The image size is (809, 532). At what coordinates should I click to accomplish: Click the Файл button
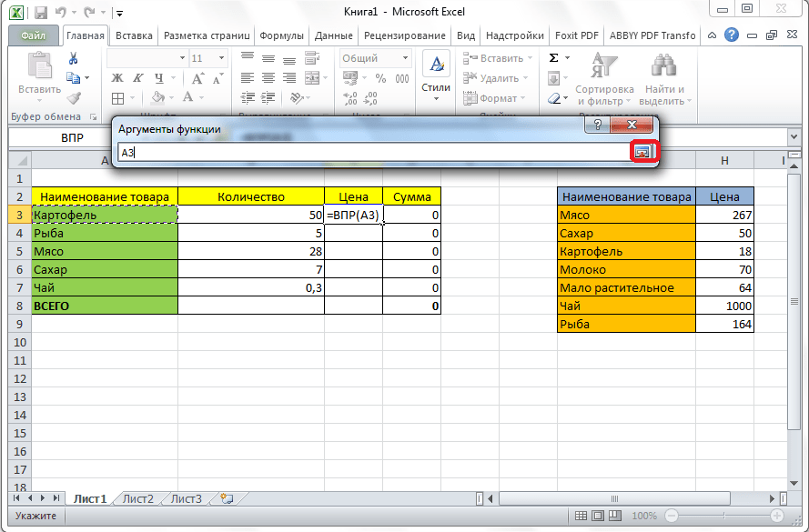pos(34,35)
